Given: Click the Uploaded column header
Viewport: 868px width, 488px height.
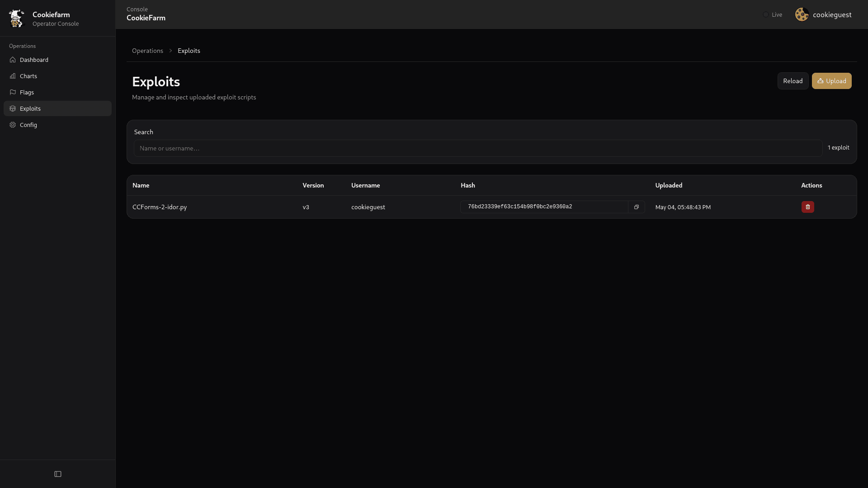Looking at the screenshot, I should (669, 185).
